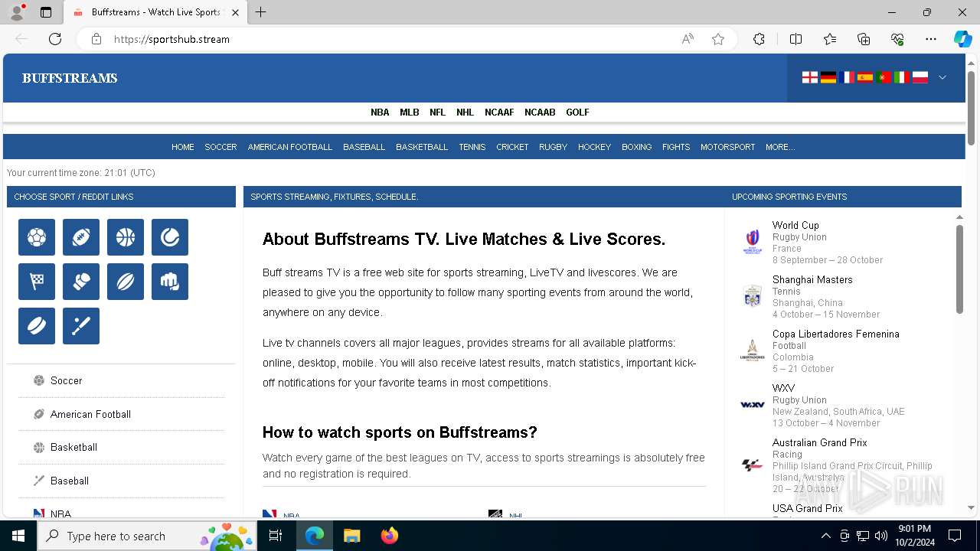Image resolution: width=980 pixels, height=551 pixels.
Task: Launch Copilot from Edge toolbar
Action: pyautogui.click(x=962, y=39)
